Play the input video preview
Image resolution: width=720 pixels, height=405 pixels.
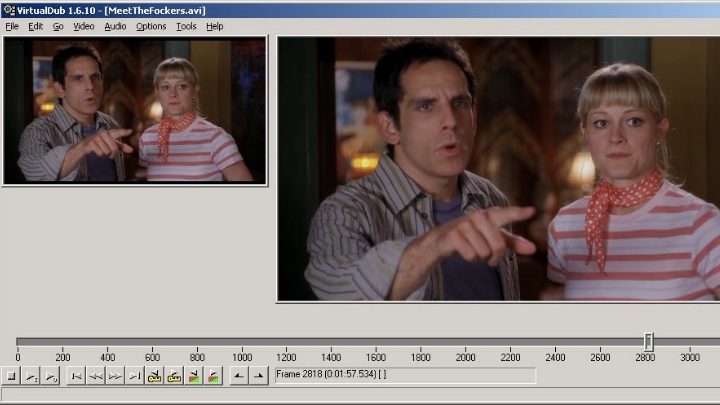pyautogui.click(x=31, y=376)
